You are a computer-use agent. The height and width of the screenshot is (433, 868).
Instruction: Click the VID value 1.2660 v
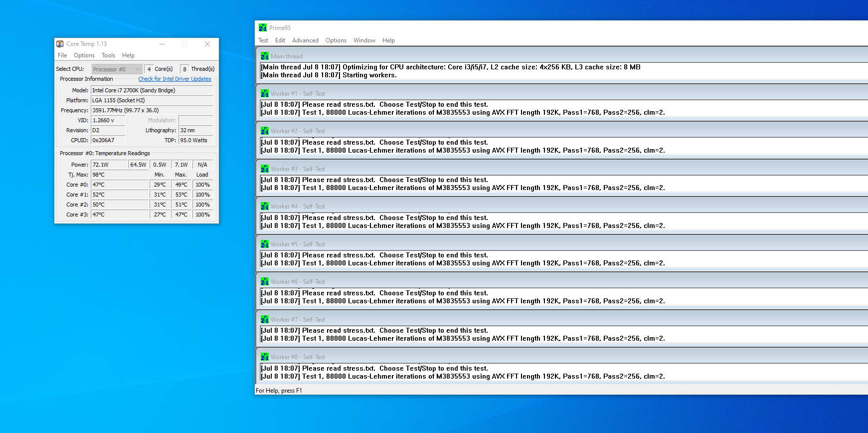108,120
